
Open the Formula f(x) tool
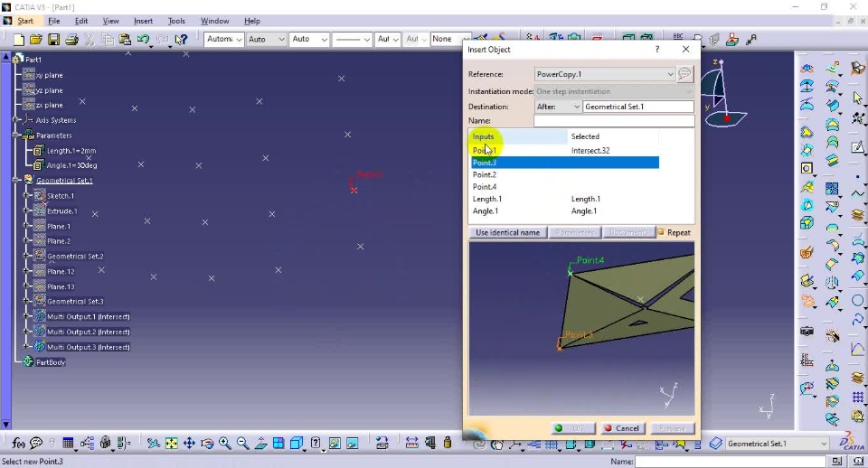coord(18,443)
